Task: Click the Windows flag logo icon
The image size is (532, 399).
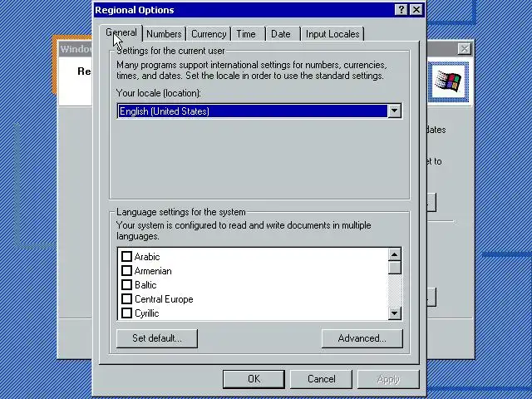Action: click(x=448, y=81)
